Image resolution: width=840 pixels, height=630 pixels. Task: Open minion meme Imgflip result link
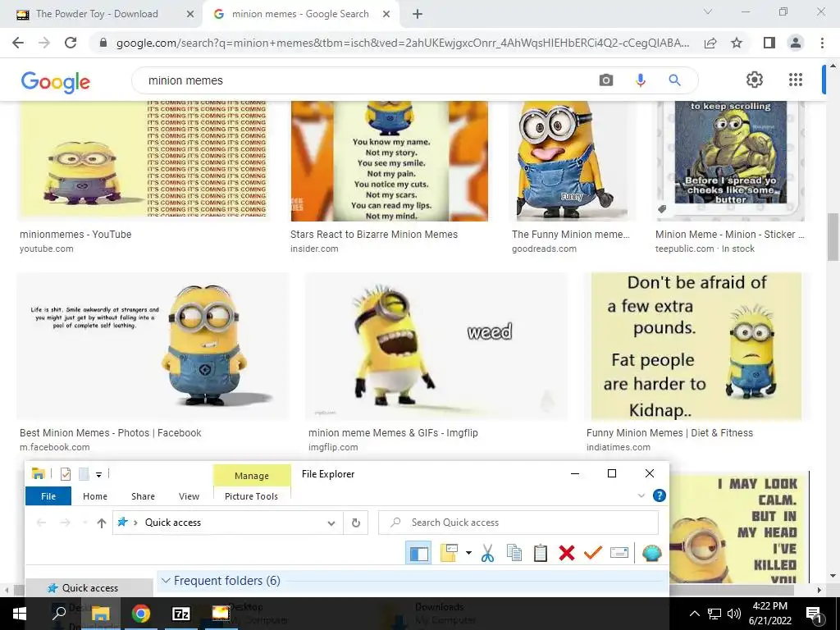pos(393,433)
